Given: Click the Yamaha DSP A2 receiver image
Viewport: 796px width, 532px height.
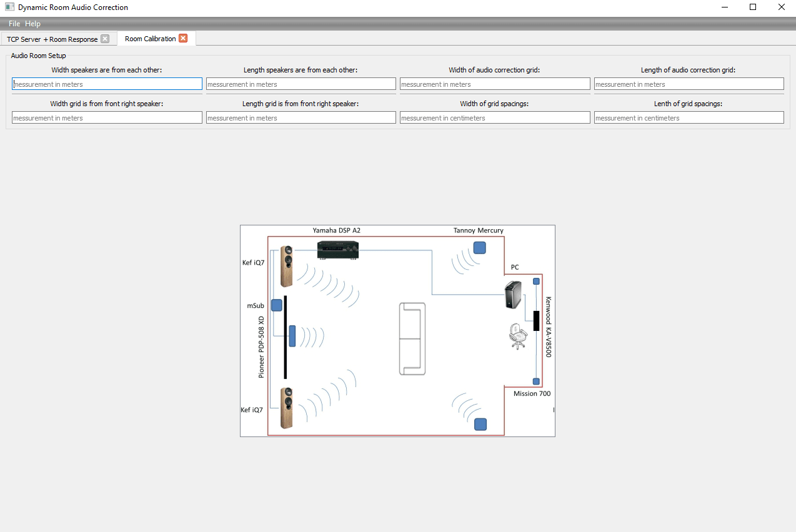Looking at the screenshot, I should (338, 250).
